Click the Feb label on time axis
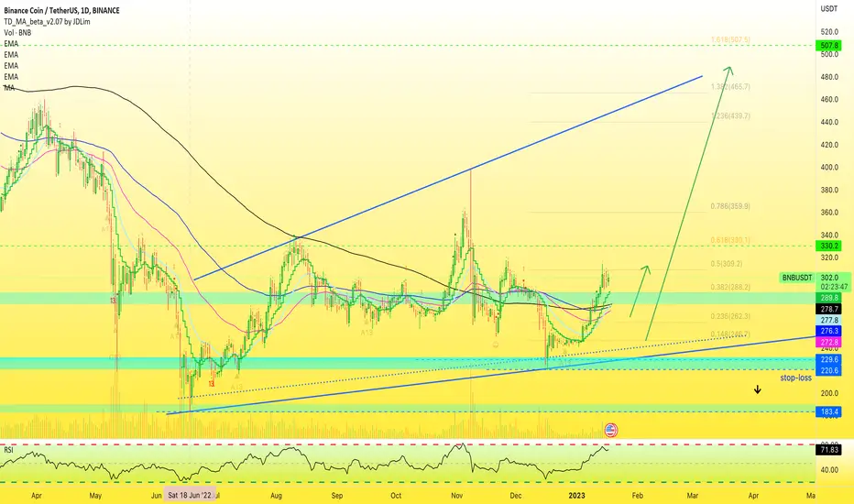 click(x=637, y=495)
